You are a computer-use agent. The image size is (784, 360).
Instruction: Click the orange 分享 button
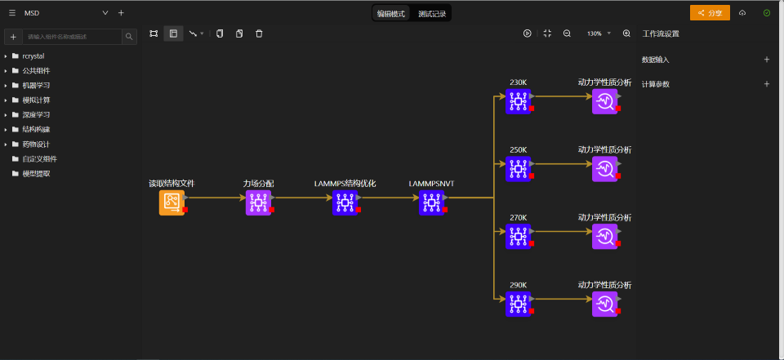tap(710, 13)
